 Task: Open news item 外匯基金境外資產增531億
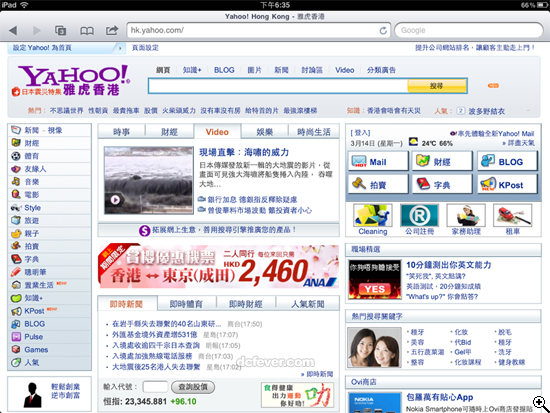point(154,335)
